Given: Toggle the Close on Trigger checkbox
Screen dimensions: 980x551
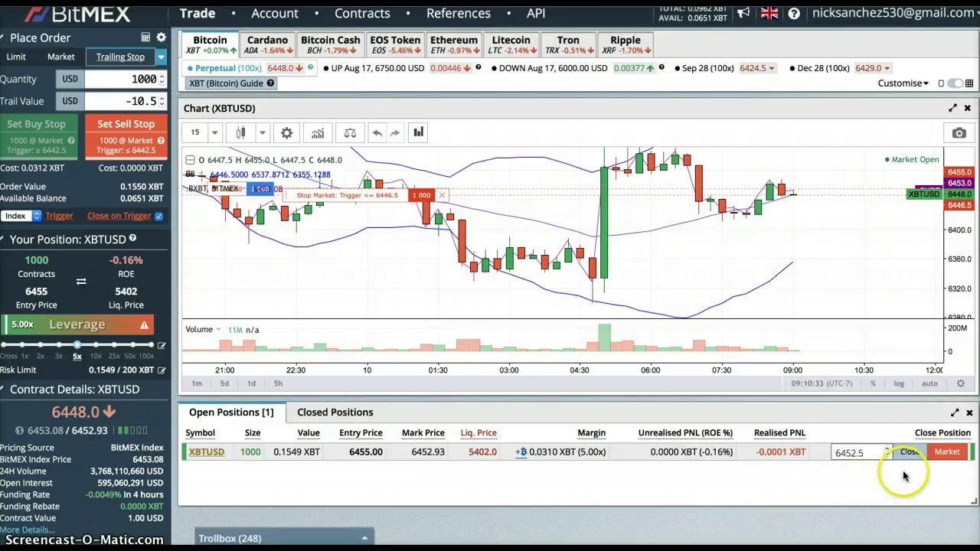Looking at the screenshot, I should click(x=158, y=217).
